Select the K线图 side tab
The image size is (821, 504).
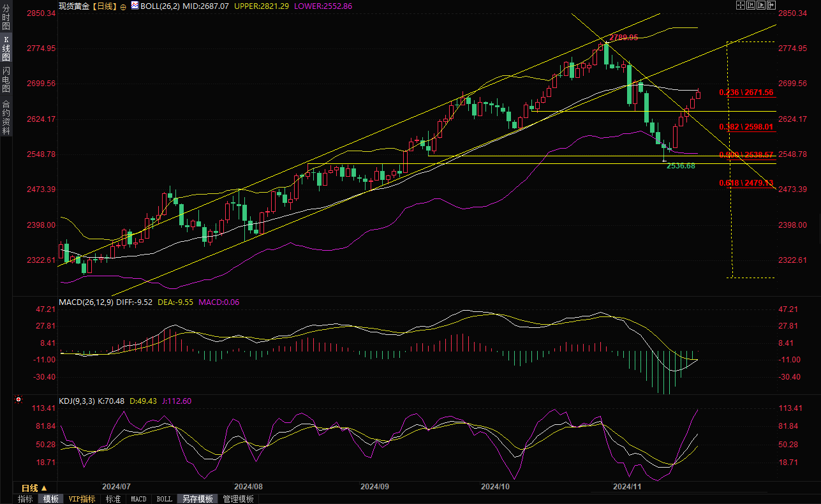click(6, 48)
